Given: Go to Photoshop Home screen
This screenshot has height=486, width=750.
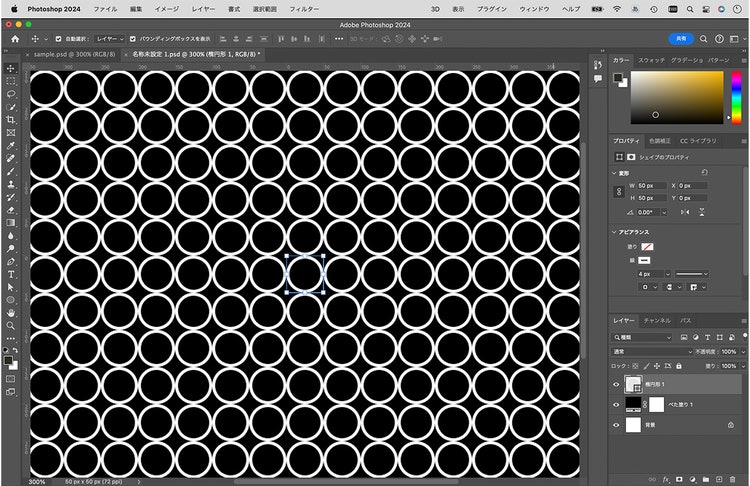Looking at the screenshot, I should [x=15, y=39].
